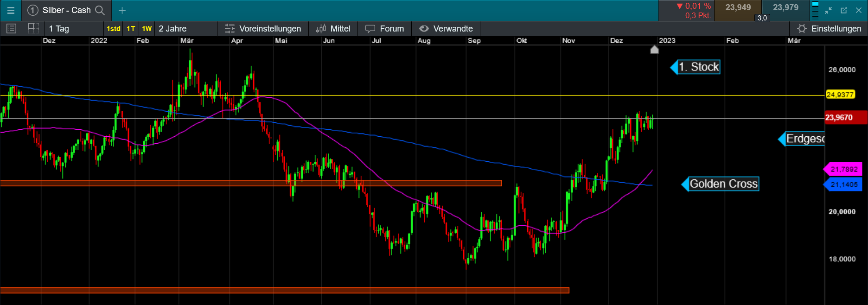Open the Forum panel
This screenshot has height=305, width=868.
pos(385,29)
